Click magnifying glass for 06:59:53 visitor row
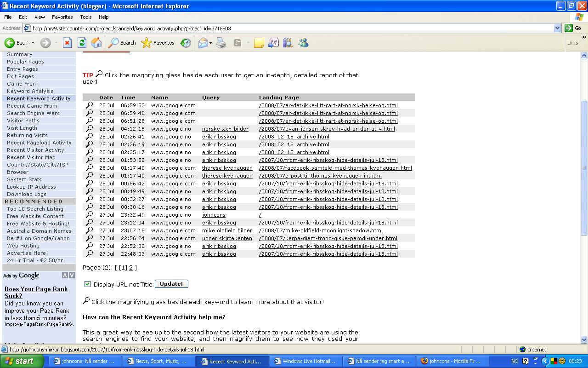588x368 pixels. click(x=89, y=105)
